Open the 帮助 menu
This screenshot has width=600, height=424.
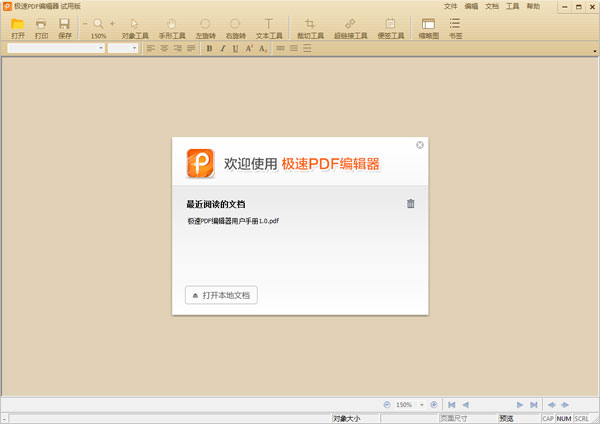[x=533, y=6]
